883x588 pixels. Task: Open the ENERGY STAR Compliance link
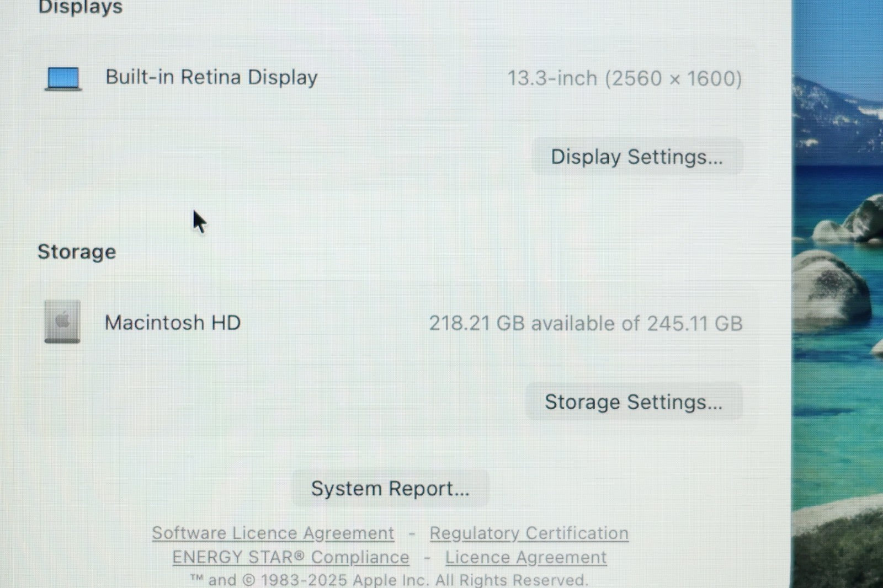291,558
